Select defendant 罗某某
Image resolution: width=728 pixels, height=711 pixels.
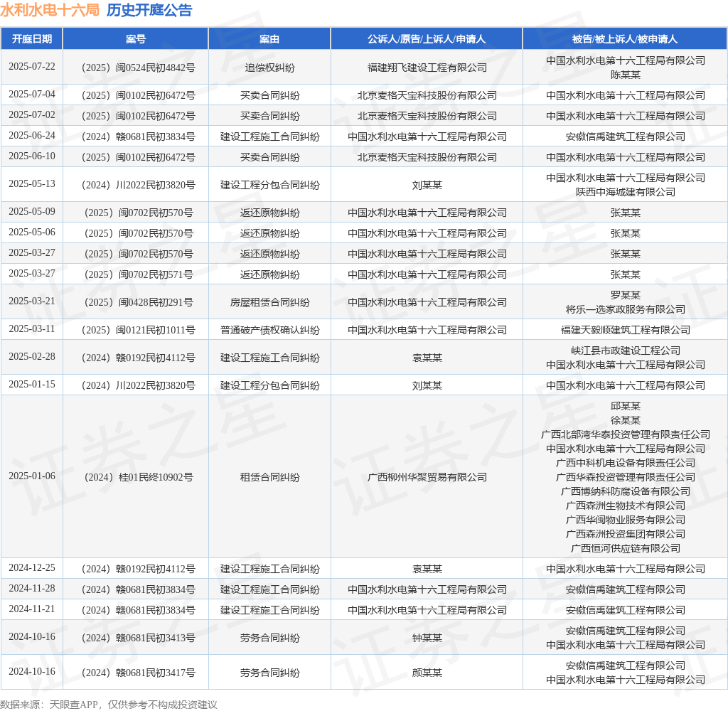coord(626,295)
